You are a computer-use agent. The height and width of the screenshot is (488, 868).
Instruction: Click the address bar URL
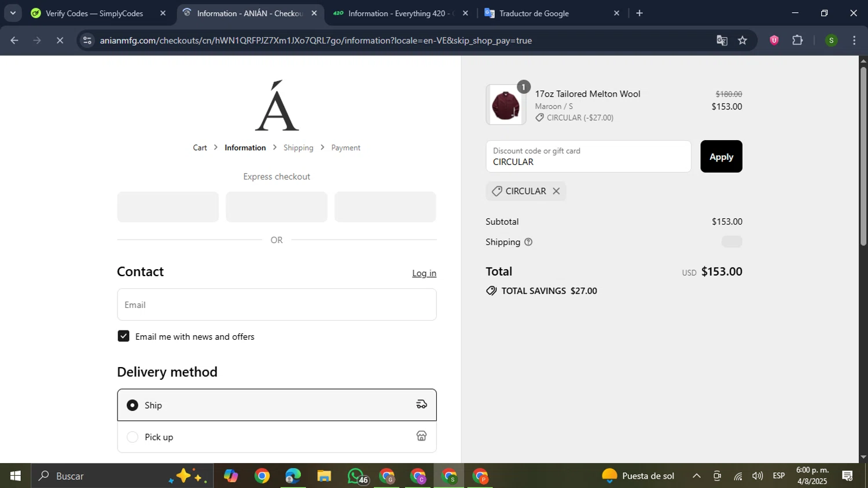coord(315,41)
